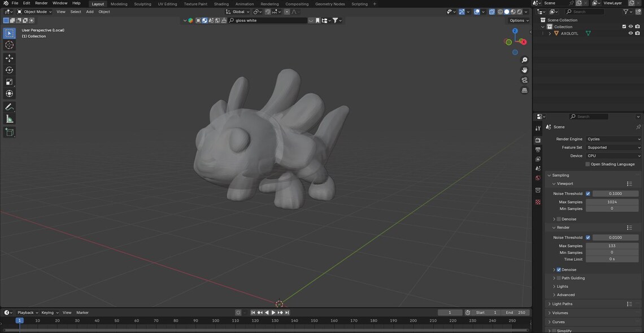644x333 pixels.
Task: Select the Measure tool
Action: [x=9, y=119]
